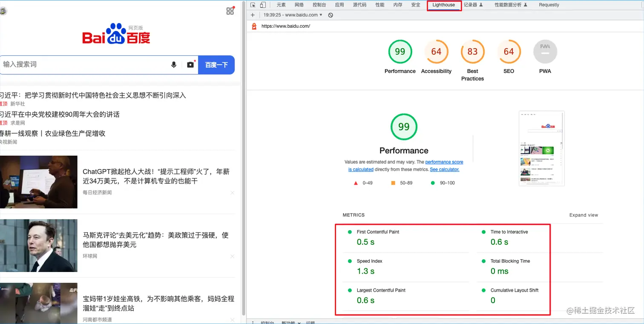Image resolution: width=644 pixels, height=324 pixels.
Task: Open headline 把学习贯彻新时代中国特色社会主义思想不断引向深入
Action: [x=106, y=95]
